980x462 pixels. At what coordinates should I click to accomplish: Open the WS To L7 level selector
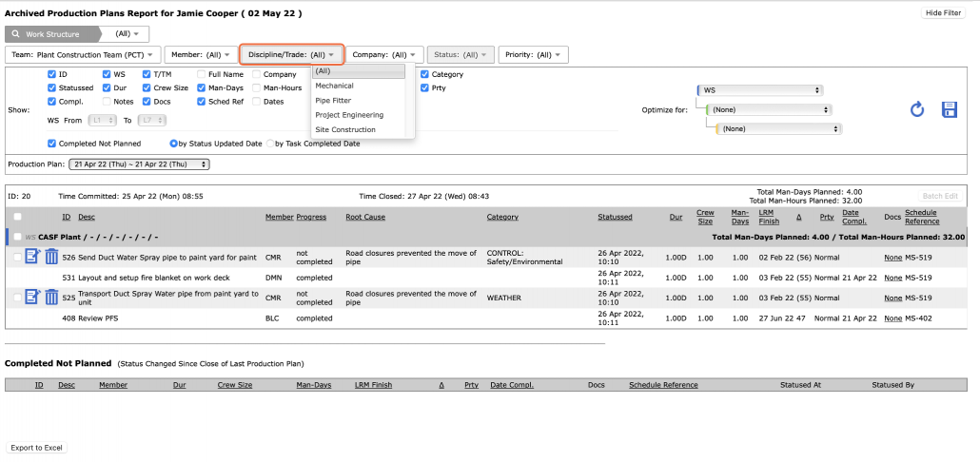(x=152, y=121)
